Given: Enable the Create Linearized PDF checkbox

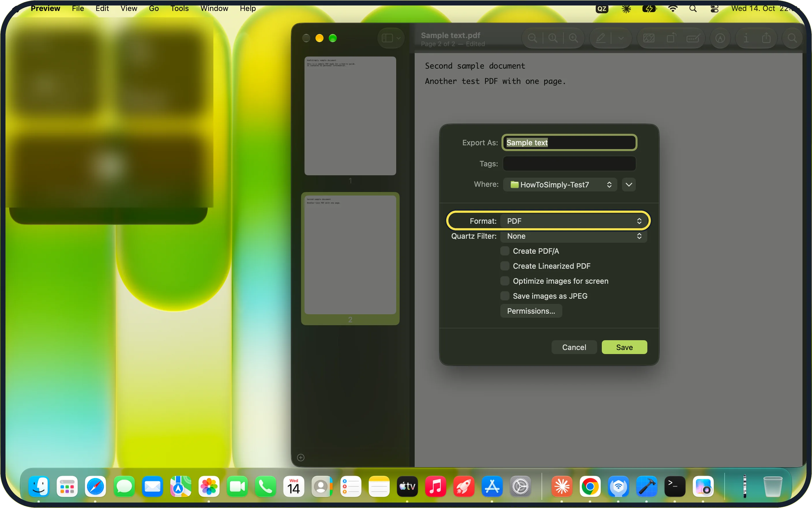Looking at the screenshot, I should tap(505, 266).
